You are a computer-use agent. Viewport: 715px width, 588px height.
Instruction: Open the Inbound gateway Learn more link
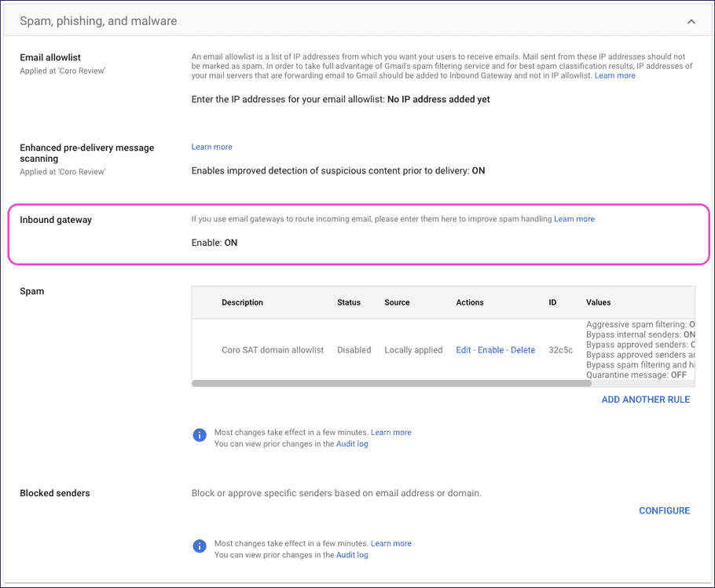click(x=574, y=218)
